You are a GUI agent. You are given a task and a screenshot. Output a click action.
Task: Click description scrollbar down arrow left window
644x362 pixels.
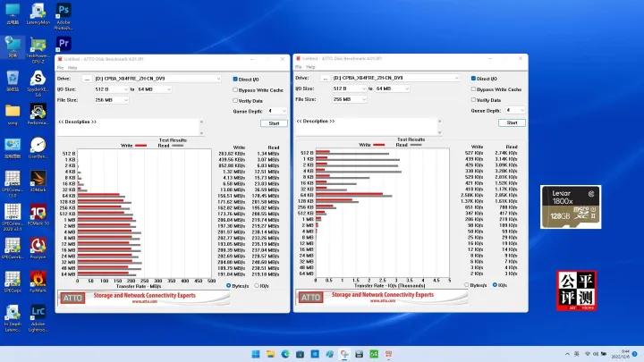click(x=201, y=133)
